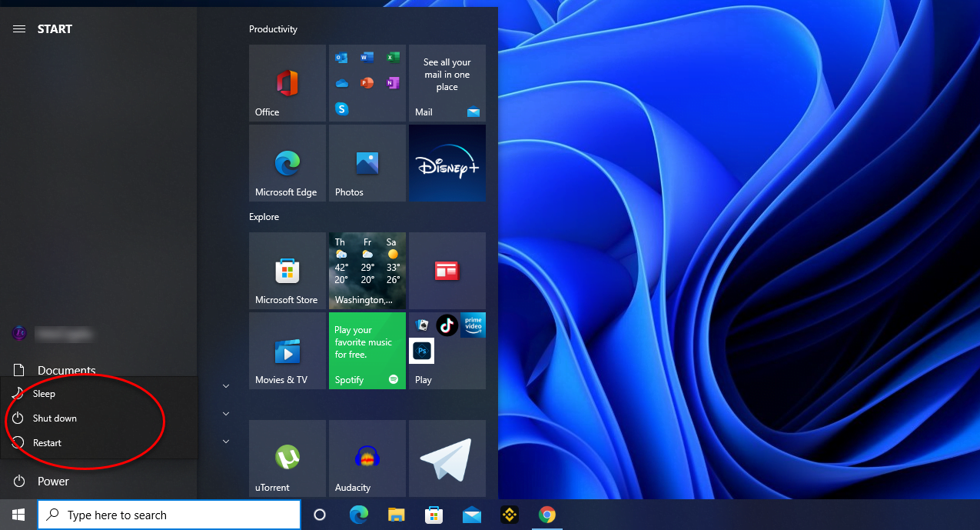Select Sleep from the power menu

pyautogui.click(x=99, y=394)
